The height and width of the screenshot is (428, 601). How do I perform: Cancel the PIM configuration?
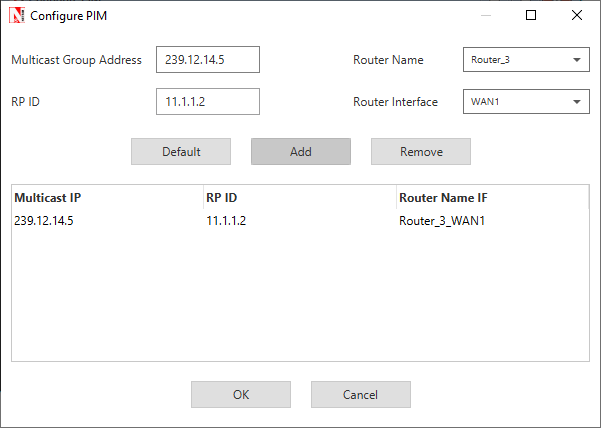point(361,395)
